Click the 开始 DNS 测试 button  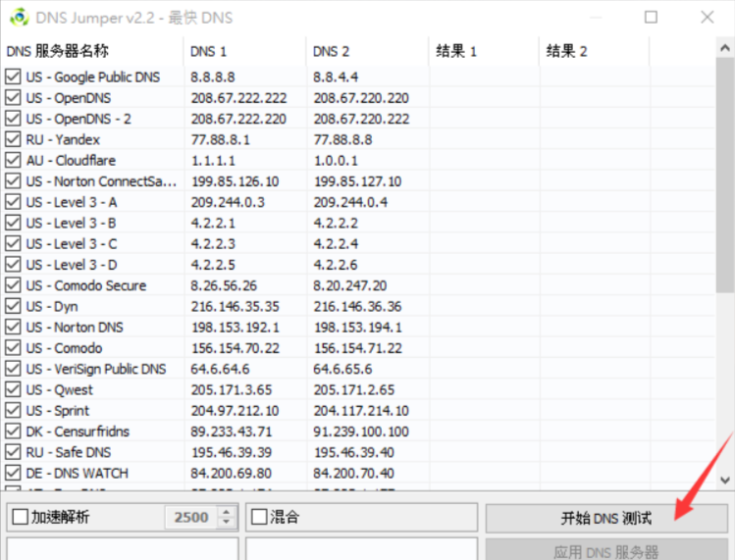pos(606,518)
